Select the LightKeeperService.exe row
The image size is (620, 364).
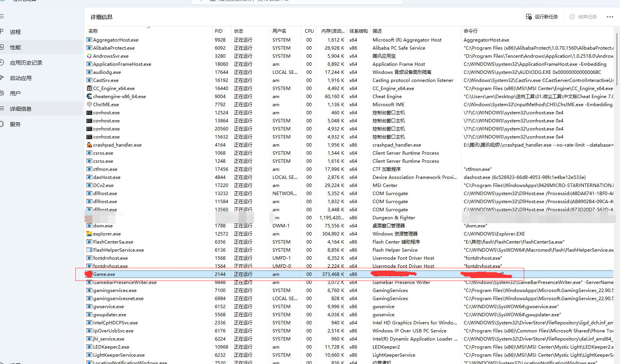click(x=349, y=355)
